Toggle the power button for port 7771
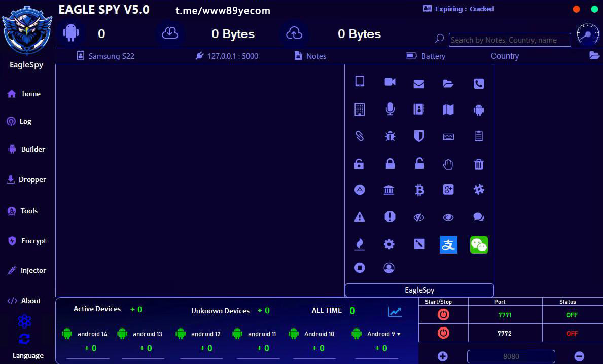This screenshot has height=364, width=603. pyautogui.click(x=443, y=315)
